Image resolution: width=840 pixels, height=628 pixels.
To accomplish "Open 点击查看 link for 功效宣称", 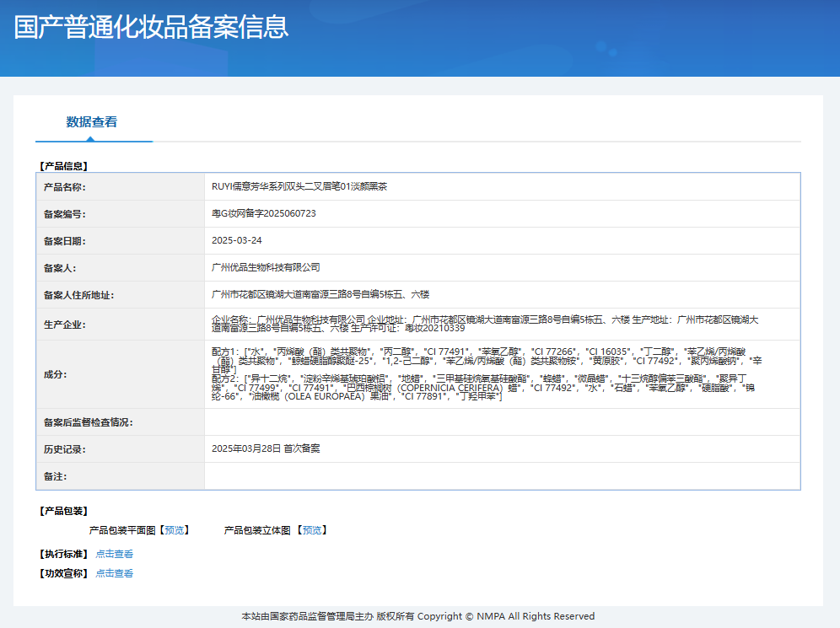I will (114, 573).
